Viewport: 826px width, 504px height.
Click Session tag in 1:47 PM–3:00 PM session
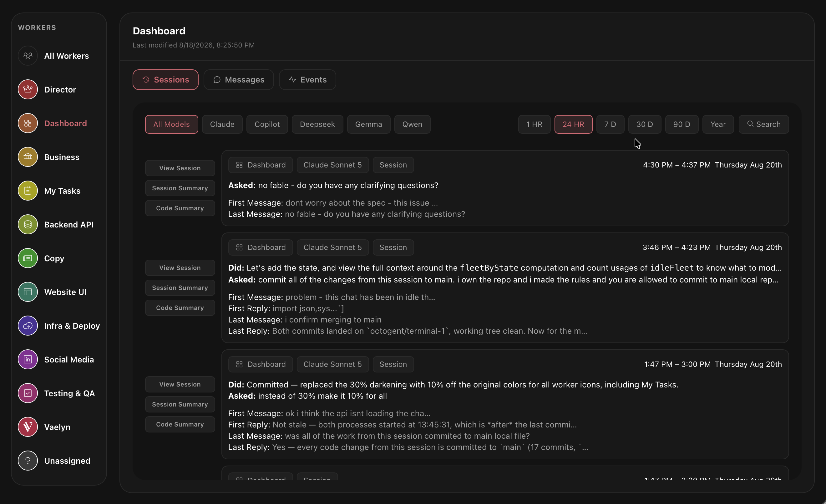pyautogui.click(x=393, y=364)
